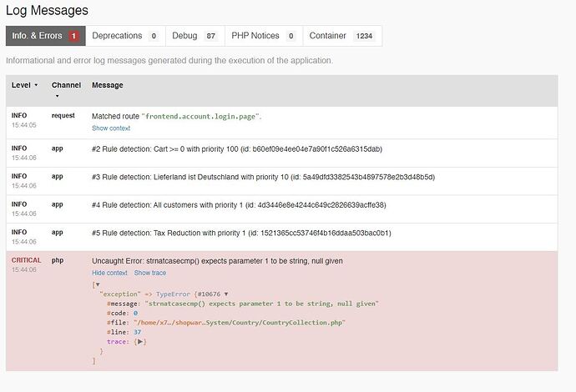The image size is (576, 392).
Task: Switch to the Container tab
Action: [342, 36]
